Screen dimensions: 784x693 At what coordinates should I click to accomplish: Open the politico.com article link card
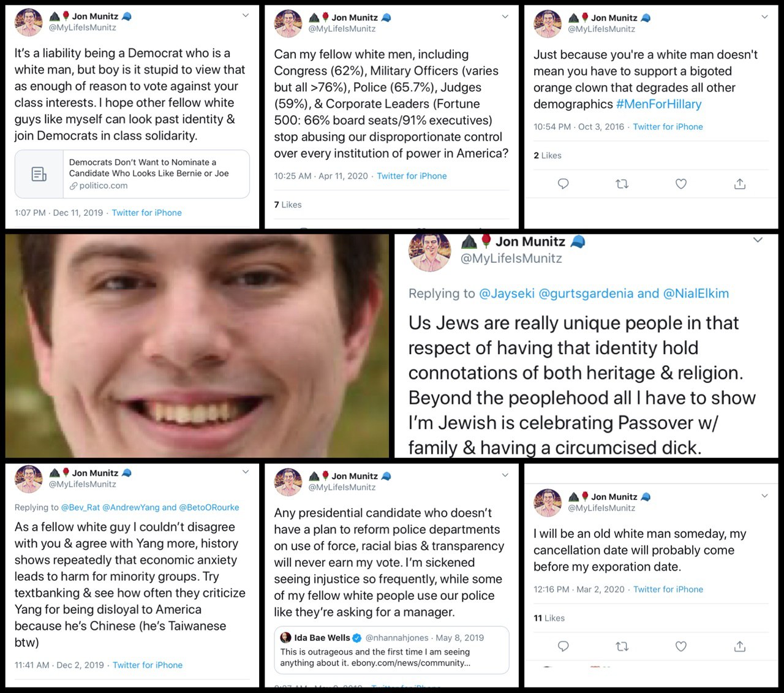pos(132,174)
